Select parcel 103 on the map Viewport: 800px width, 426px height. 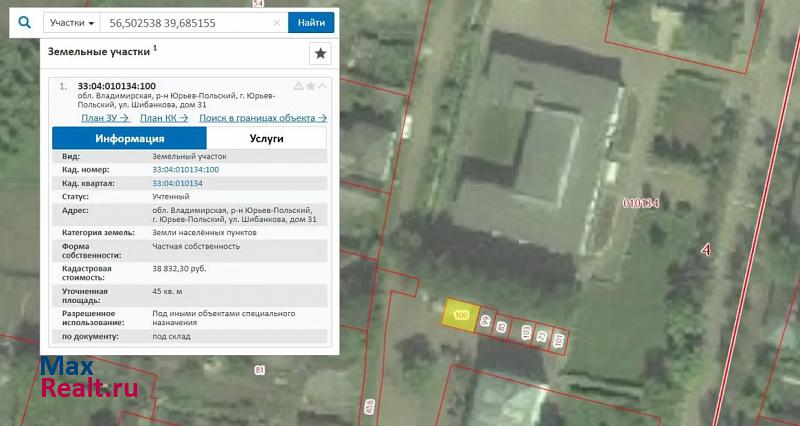(526, 333)
